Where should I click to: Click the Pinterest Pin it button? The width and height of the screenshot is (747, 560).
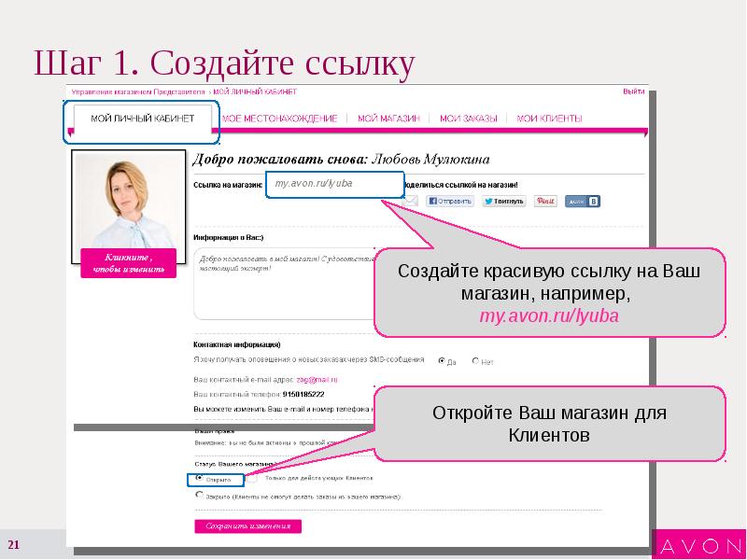[x=545, y=201]
